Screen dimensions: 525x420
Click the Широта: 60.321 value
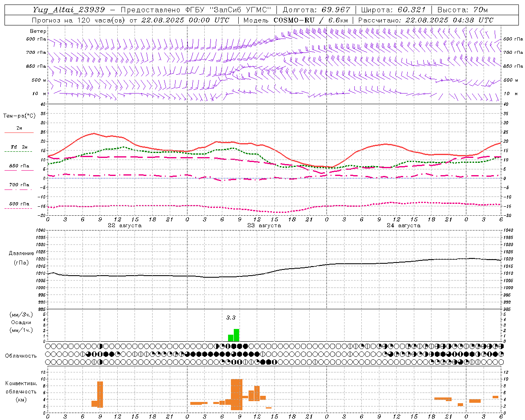click(x=393, y=10)
